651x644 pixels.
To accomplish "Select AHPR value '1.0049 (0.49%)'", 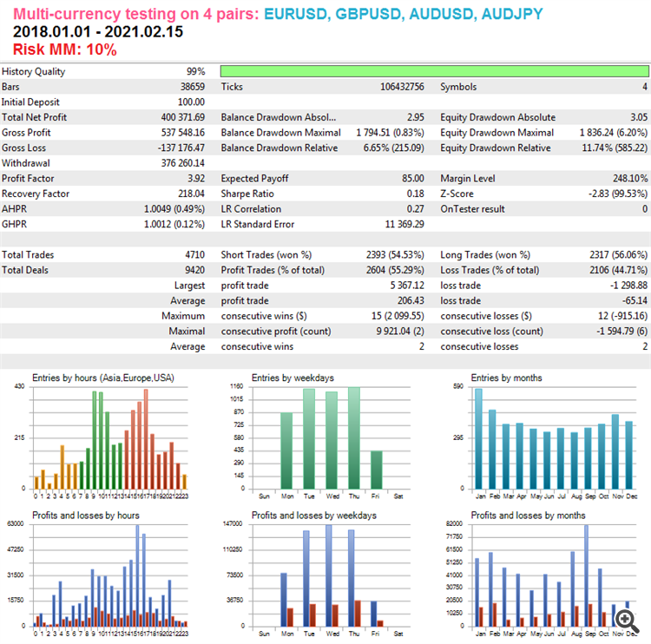I will click(174, 209).
